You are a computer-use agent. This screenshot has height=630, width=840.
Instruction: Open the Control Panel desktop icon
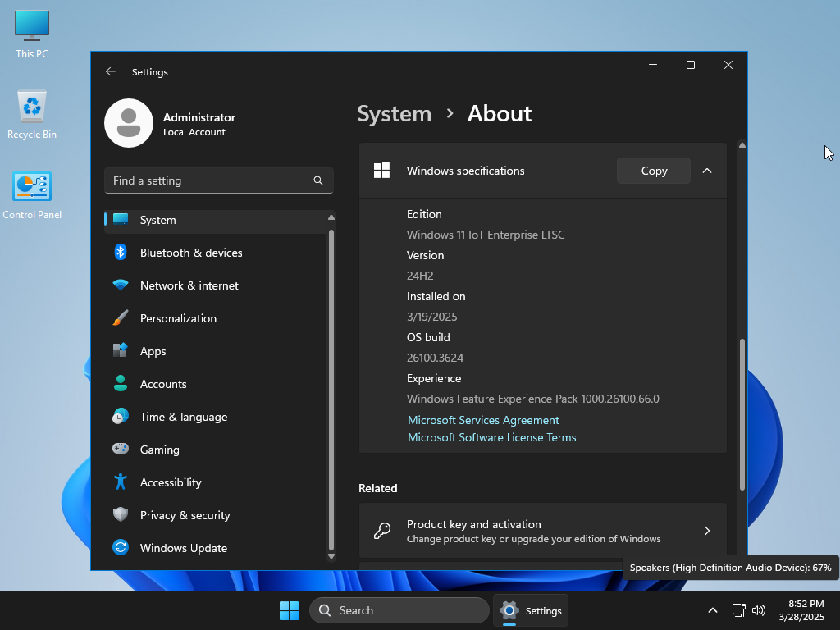32,195
